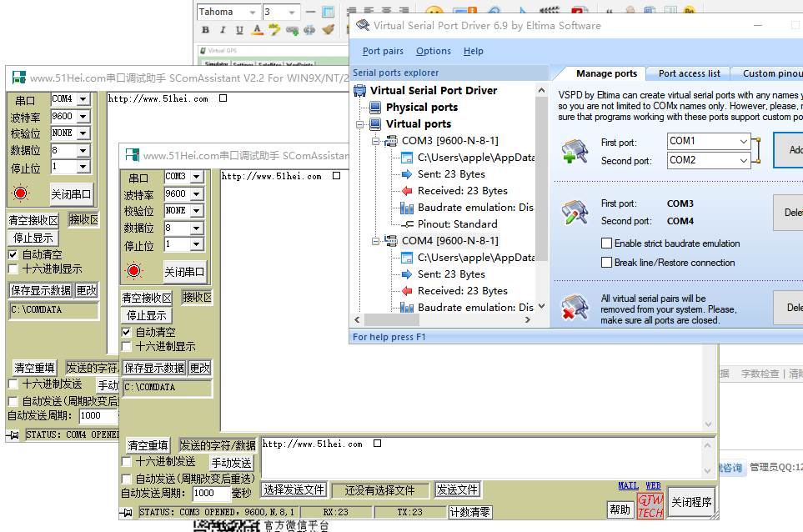Image resolution: width=803 pixels, height=532 pixels.
Task: Open the 校验位 NONE dropdown in the COM4 window
Action: (x=83, y=133)
